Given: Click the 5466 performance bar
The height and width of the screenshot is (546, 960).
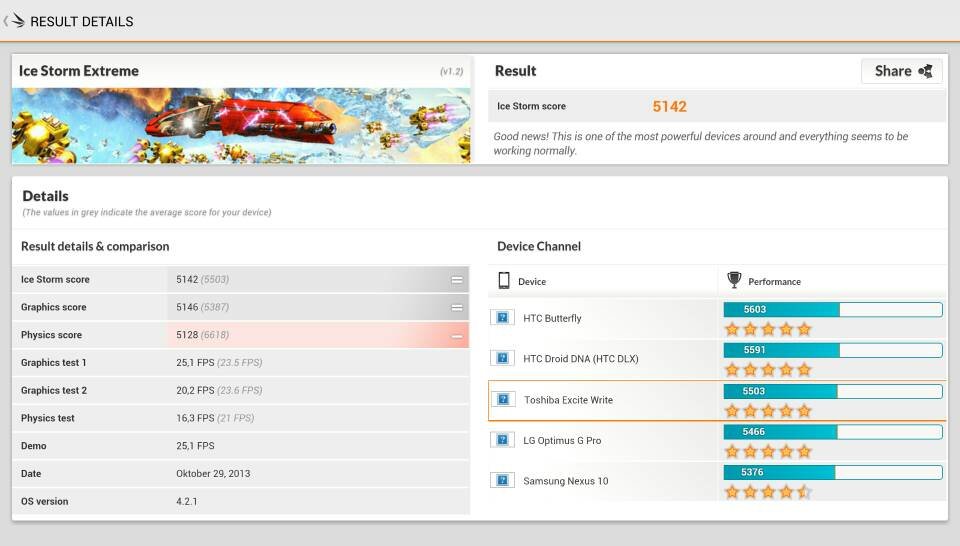Looking at the screenshot, I should [x=833, y=432].
